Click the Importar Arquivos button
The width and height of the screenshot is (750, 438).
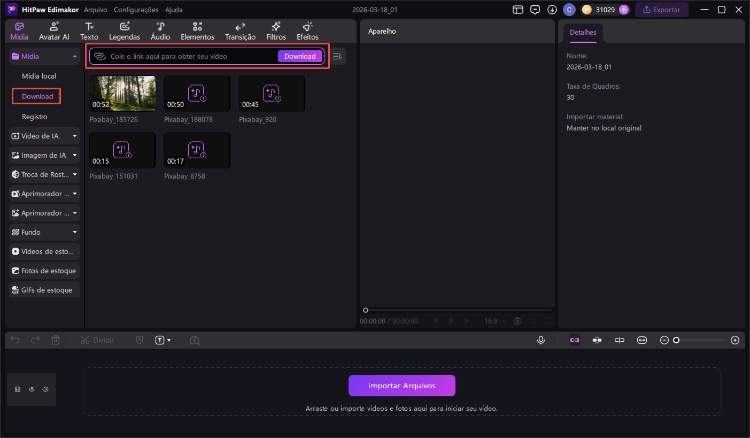pyautogui.click(x=401, y=386)
